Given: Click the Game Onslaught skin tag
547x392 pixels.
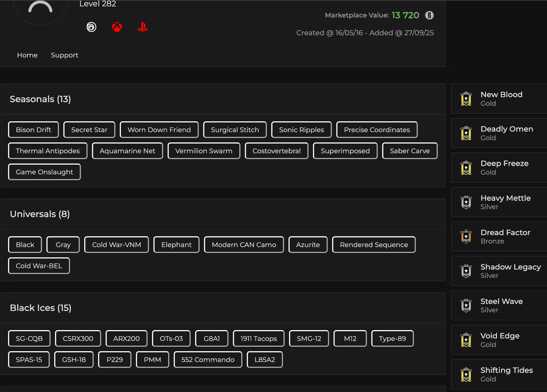Looking at the screenshot, I should (x=44, y=172).
